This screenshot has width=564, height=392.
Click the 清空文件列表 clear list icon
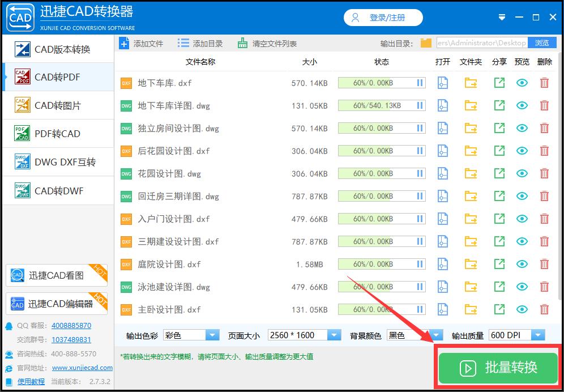pos(242,42)
